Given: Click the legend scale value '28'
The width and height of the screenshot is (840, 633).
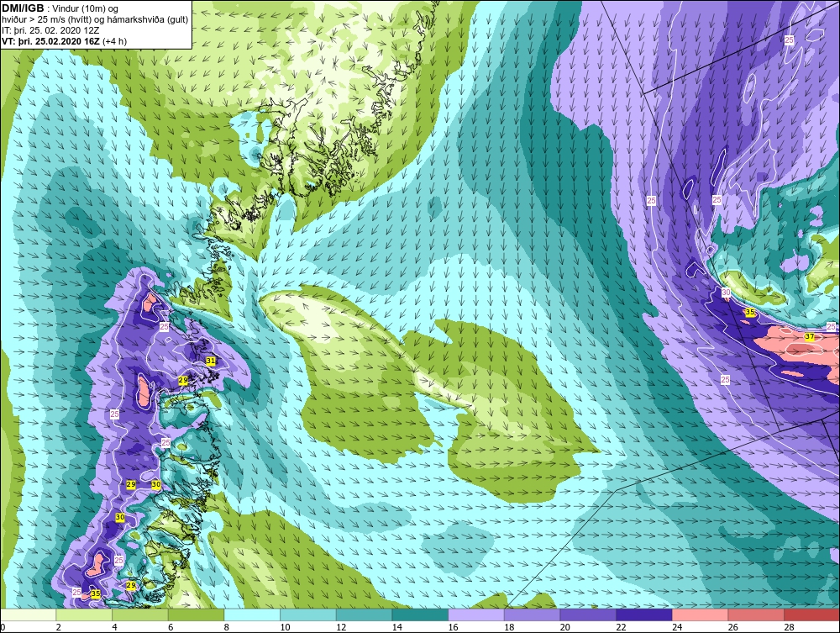Looking at the screenshot, I should [789, 627].
